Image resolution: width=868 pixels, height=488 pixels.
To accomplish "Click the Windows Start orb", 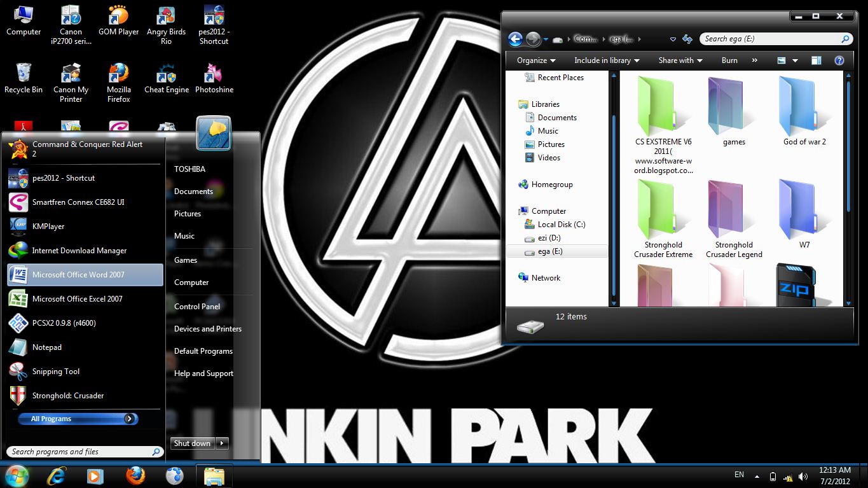I will pos(17,475).
